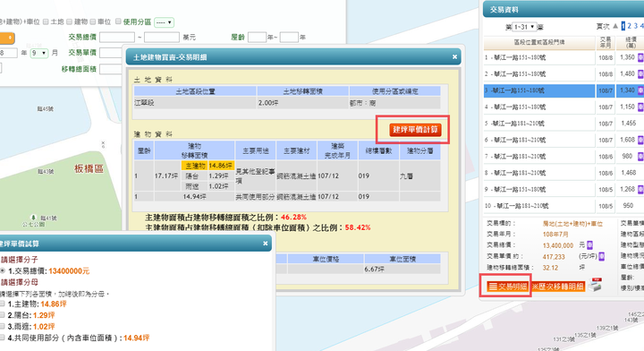The height and width of the screenshot is (351, 644).
Task: Click the page-up triangle next to 頁次
Action: (615, 26)
